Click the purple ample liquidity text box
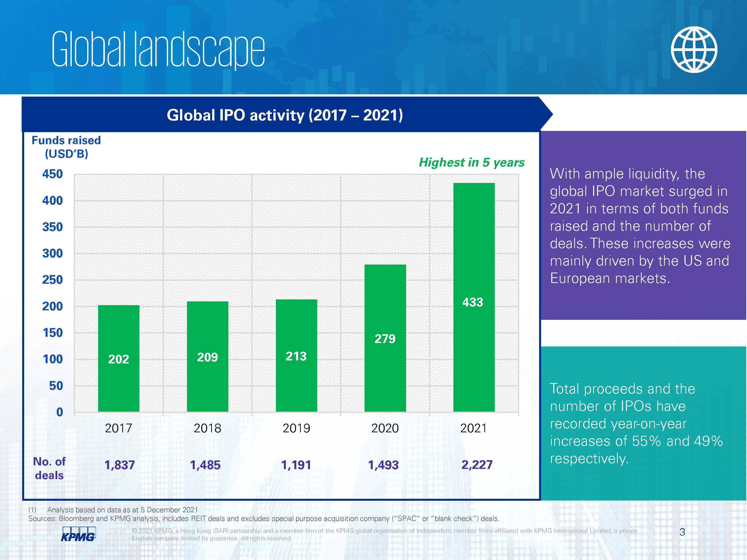The height and width of the screenshot is (560, 747). [x=643, y=225]
